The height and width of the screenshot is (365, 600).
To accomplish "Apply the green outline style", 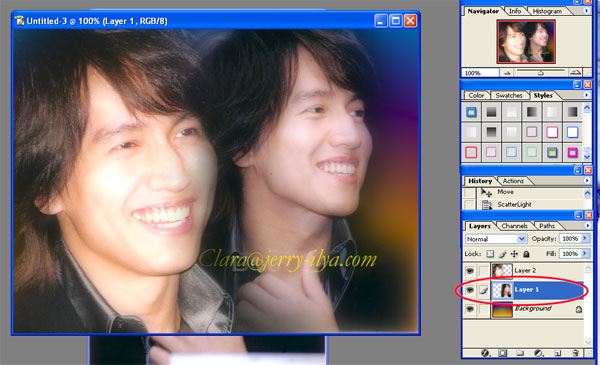I will pyautogui.click(x=532, y=152).
